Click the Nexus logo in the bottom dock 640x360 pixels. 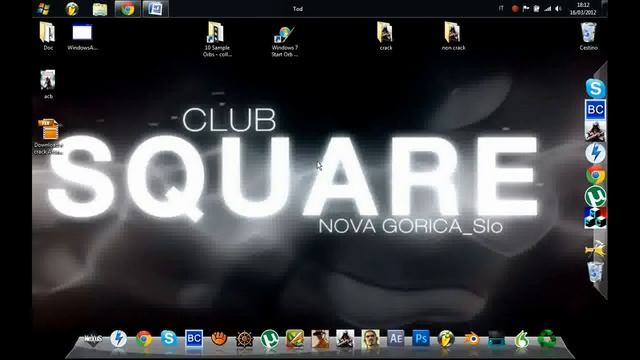tap(93, 339)
